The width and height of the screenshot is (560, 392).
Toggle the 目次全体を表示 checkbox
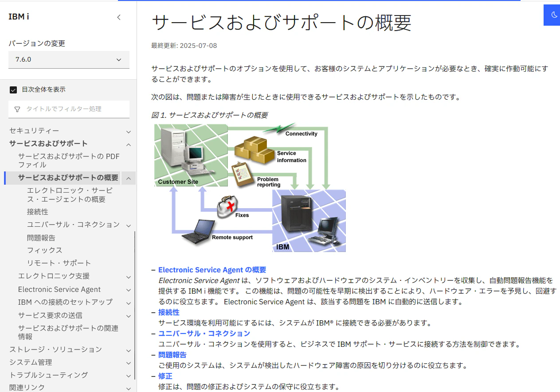pyautogui.click(x=13, y=89)
